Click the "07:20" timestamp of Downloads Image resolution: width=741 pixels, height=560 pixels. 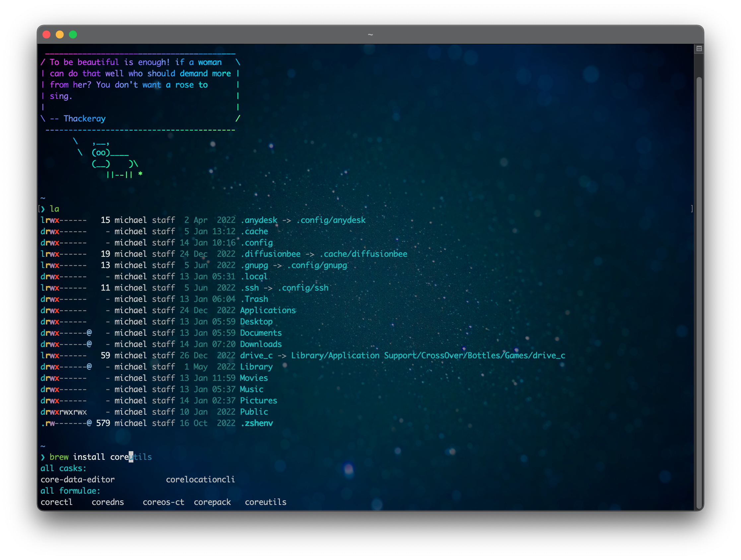click(x=224, y=344)
